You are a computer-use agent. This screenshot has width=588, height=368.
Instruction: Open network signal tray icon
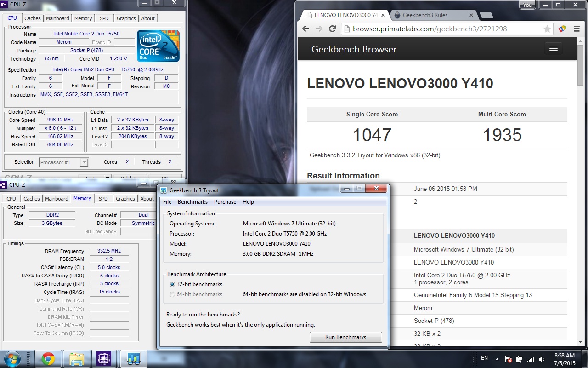click(x=531, y=359)
